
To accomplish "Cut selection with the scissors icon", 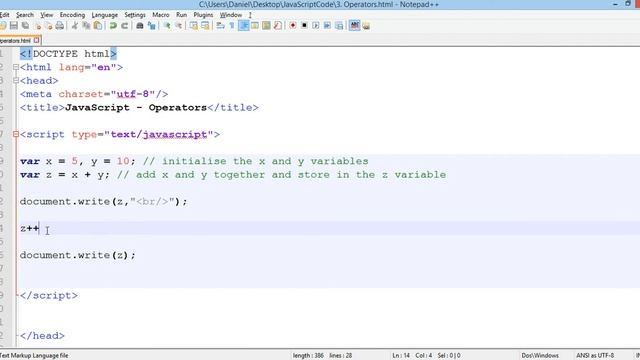I will 75,26.
